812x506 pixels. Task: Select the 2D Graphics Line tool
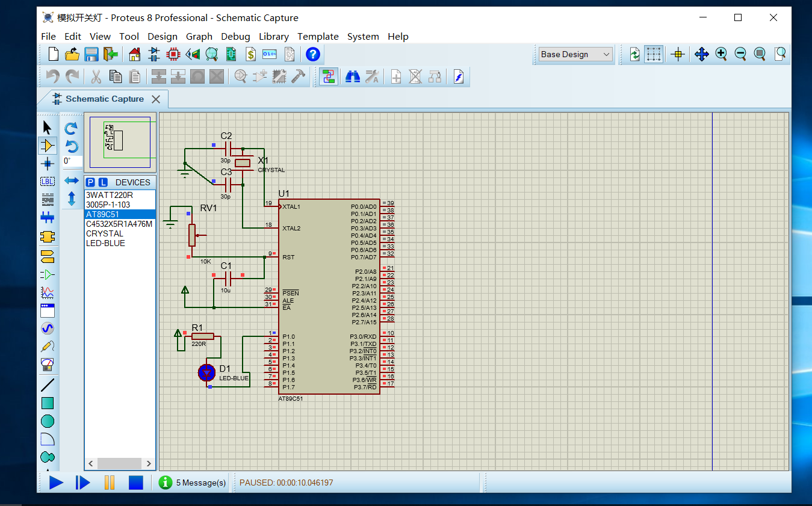tap(48, 384)
